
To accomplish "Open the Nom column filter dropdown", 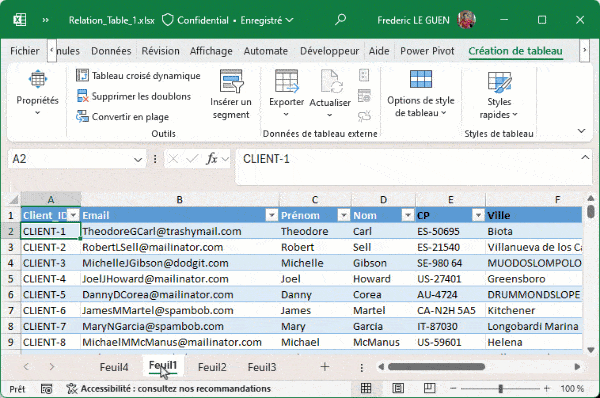I will (x=408, y=215).
